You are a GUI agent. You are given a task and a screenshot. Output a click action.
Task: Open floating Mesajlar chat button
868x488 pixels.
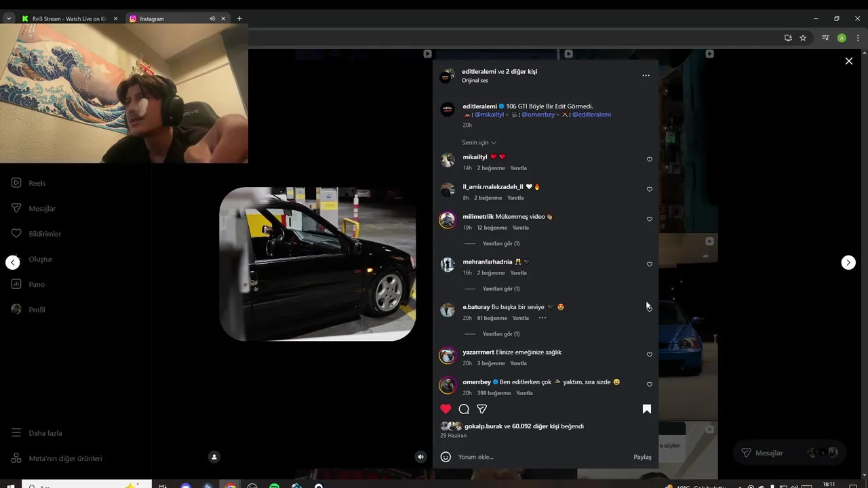click(x=790, y=453)
